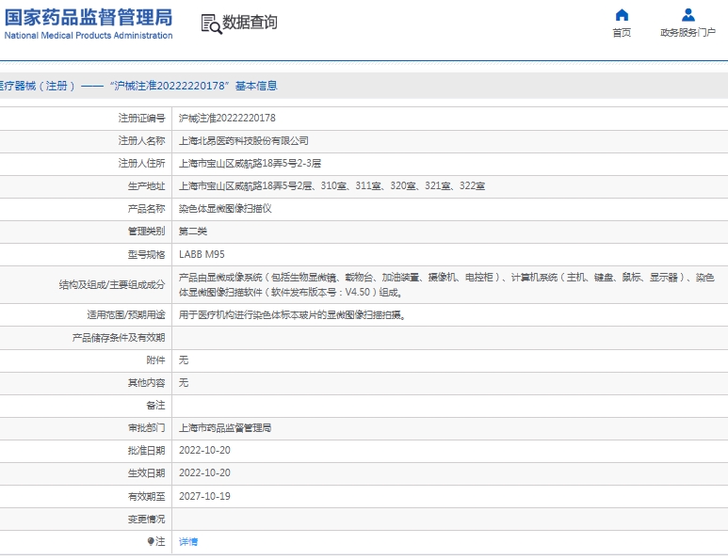Click expiry date 2027-10-19

tap(204, 496)
